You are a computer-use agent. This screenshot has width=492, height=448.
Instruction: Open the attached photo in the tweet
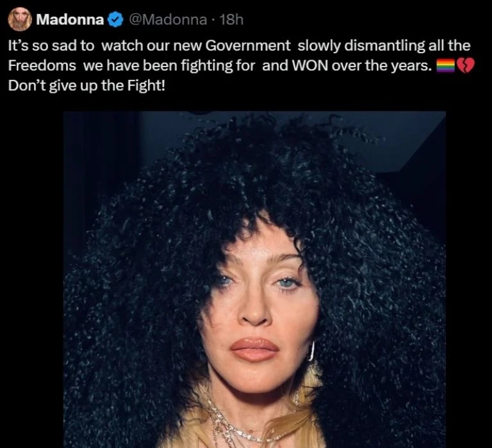coord(254,279)
